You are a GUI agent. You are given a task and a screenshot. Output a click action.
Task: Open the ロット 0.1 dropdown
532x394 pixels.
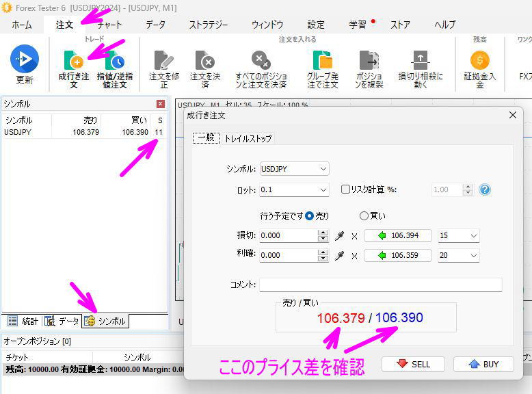(323, 189)
